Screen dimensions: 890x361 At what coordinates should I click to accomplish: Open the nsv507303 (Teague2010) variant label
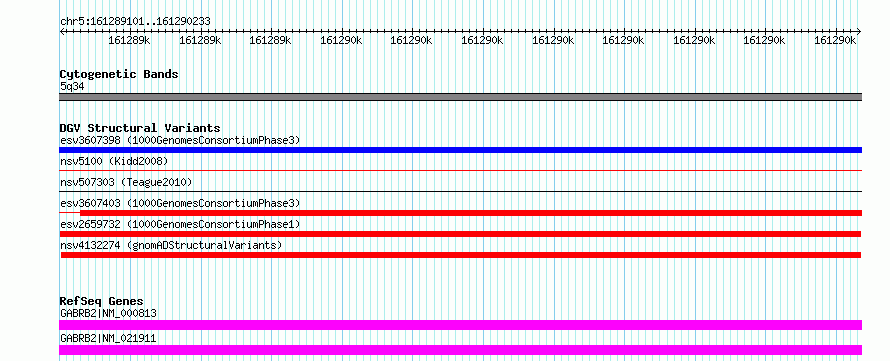click(x=126, y=182)
